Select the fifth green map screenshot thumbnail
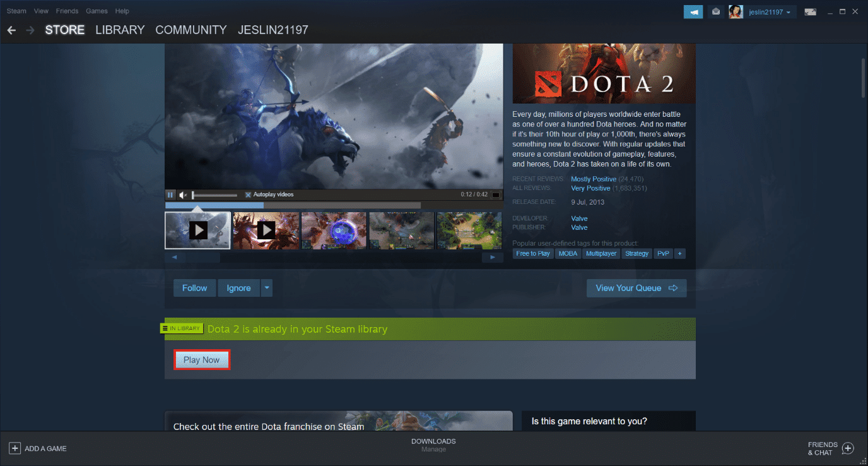The height and width of the screenshot is (466, 868). pos(470,230)
